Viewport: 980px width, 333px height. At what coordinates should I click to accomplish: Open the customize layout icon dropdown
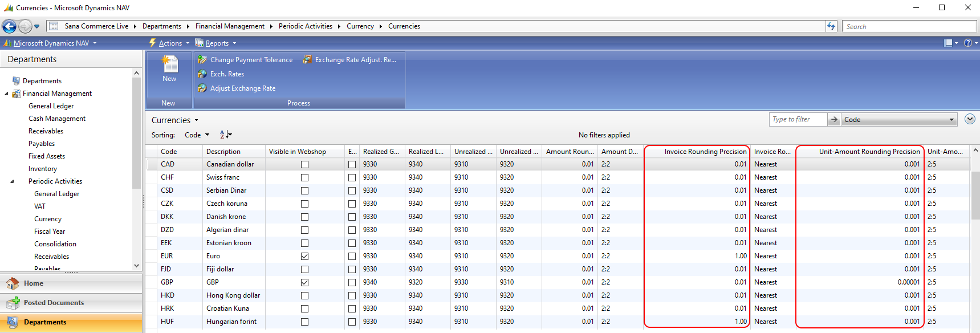(950, 43)
